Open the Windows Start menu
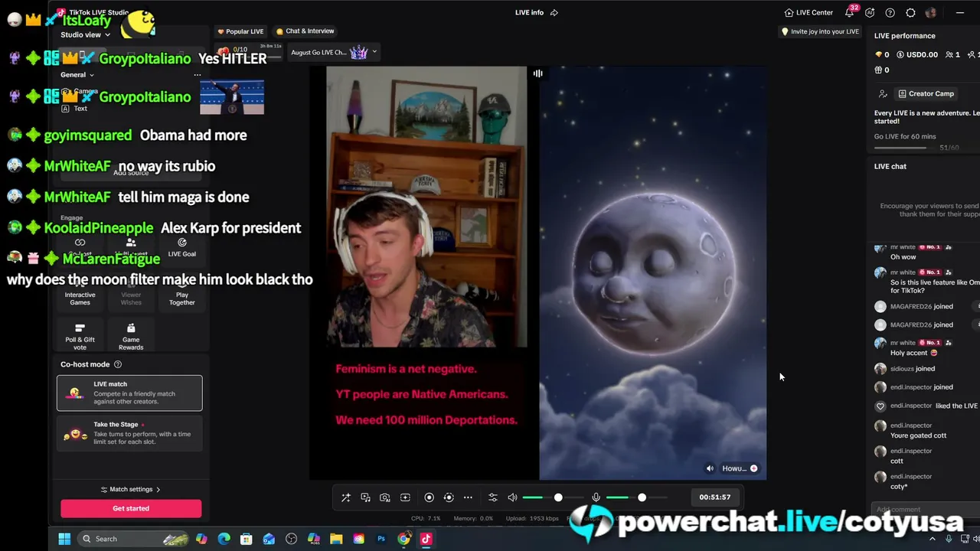Viewport: 980px width, 551px height. pos(64,539)
